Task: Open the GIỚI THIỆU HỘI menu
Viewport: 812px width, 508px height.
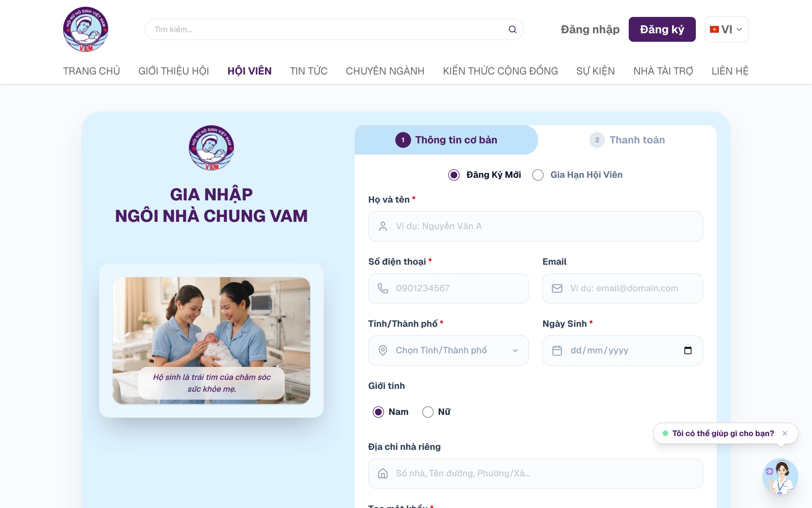Action: tap(173, 71)
